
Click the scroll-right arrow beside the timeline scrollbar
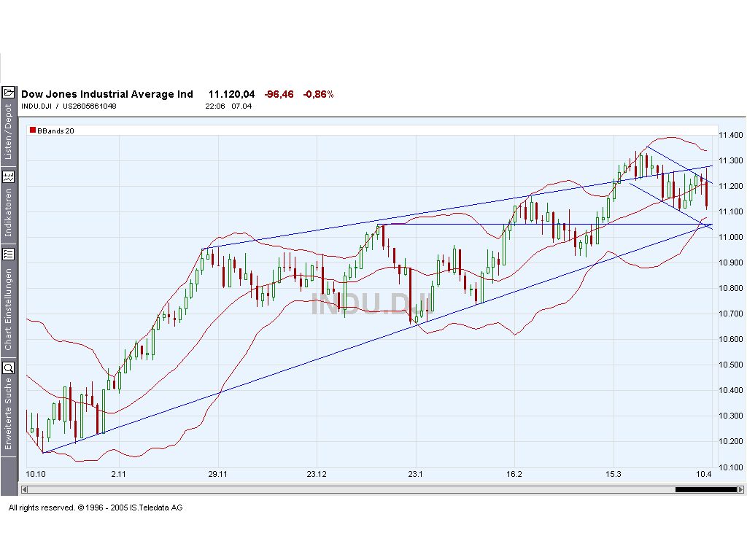[x=740, y=489]
